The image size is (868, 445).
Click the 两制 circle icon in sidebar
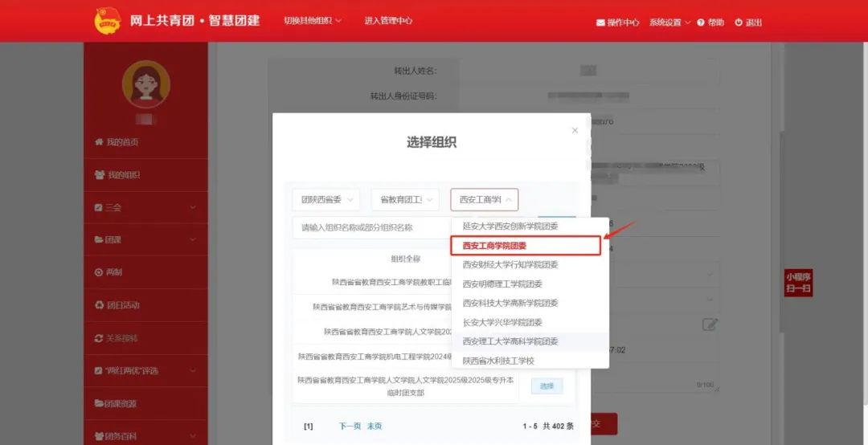click(99, 272)
